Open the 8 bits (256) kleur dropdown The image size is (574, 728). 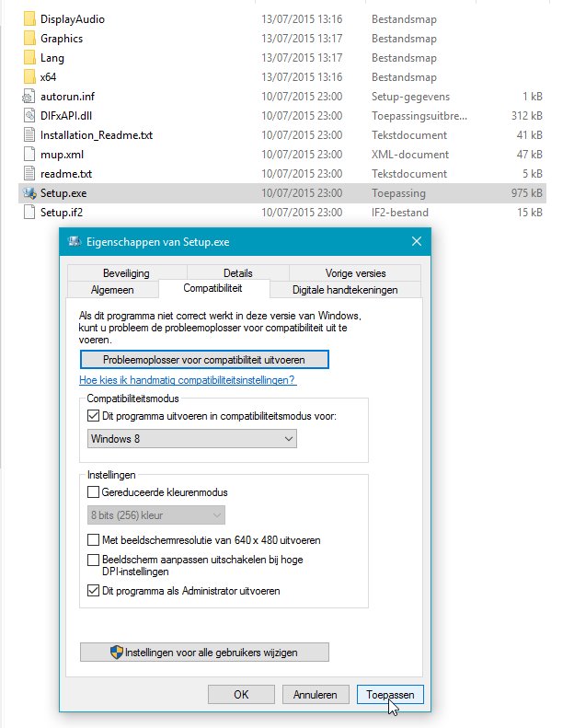click(x=156, y=515)
